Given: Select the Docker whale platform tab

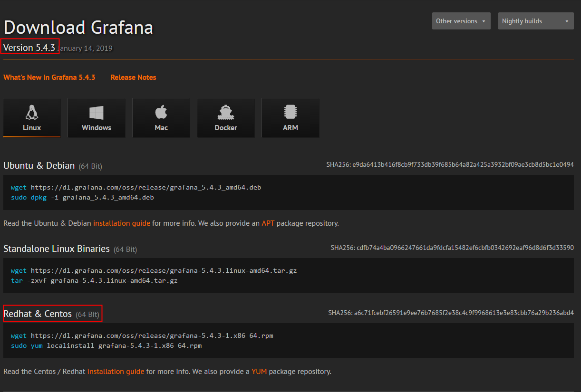Looking at the screenshot, I should click(x=226, y=118).
